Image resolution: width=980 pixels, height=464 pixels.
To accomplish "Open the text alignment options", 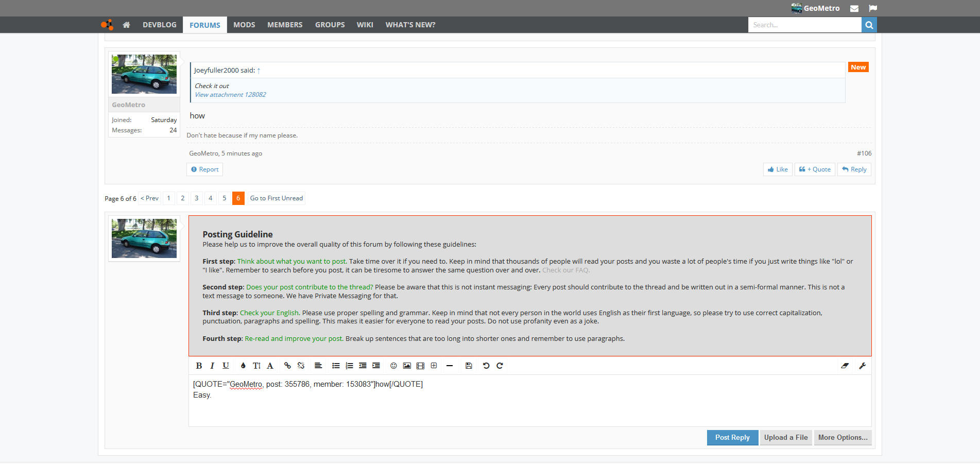I will (x=318, y=366).
